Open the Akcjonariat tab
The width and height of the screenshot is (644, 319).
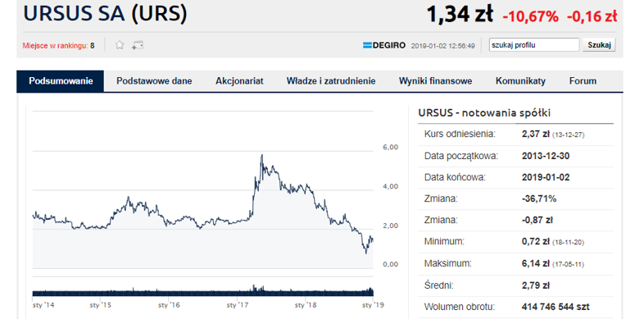[x=239, y=81]
